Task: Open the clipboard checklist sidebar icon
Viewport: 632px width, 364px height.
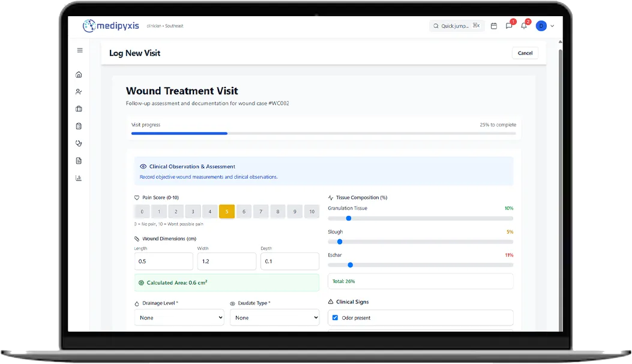Action: coord(79,126)
